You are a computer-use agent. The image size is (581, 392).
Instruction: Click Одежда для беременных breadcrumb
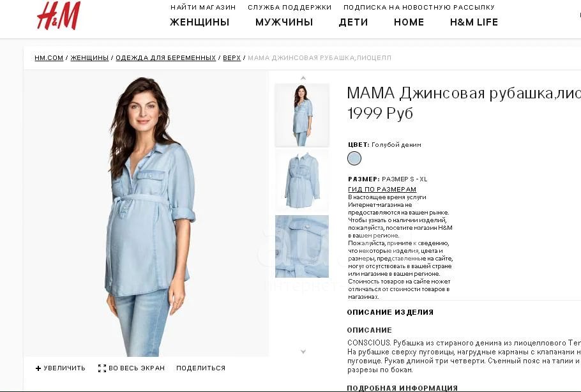tap(165, 58)
